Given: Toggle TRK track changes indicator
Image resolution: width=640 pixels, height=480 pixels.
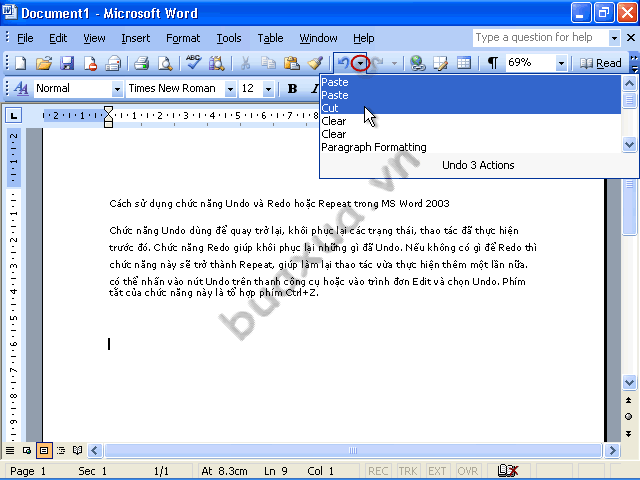Looking at the screenshot, I should tap(407, 471).
